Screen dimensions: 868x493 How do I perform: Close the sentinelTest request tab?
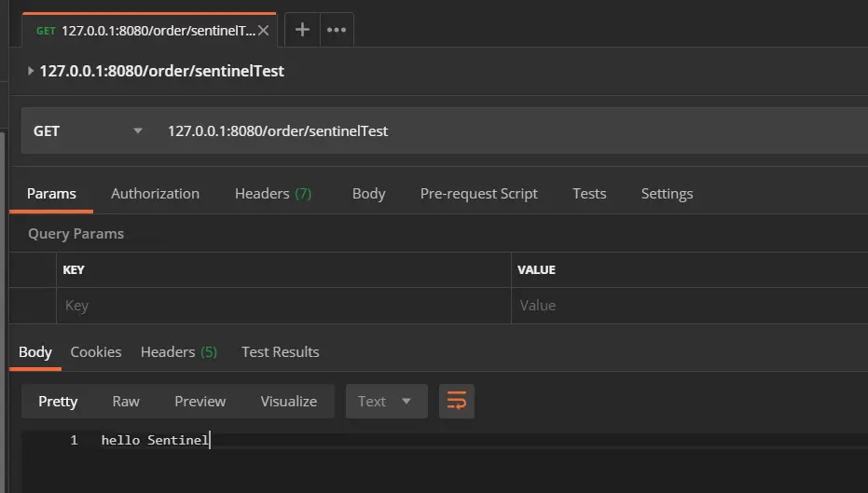tap(264, 30)
